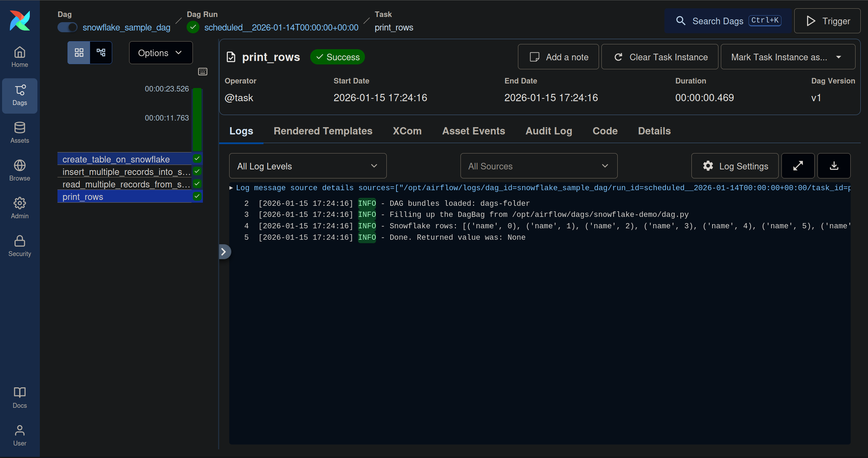Click the Trigger button
Image resolution: width=868 pixels, height=458 pixels.
tap(827, 21)
